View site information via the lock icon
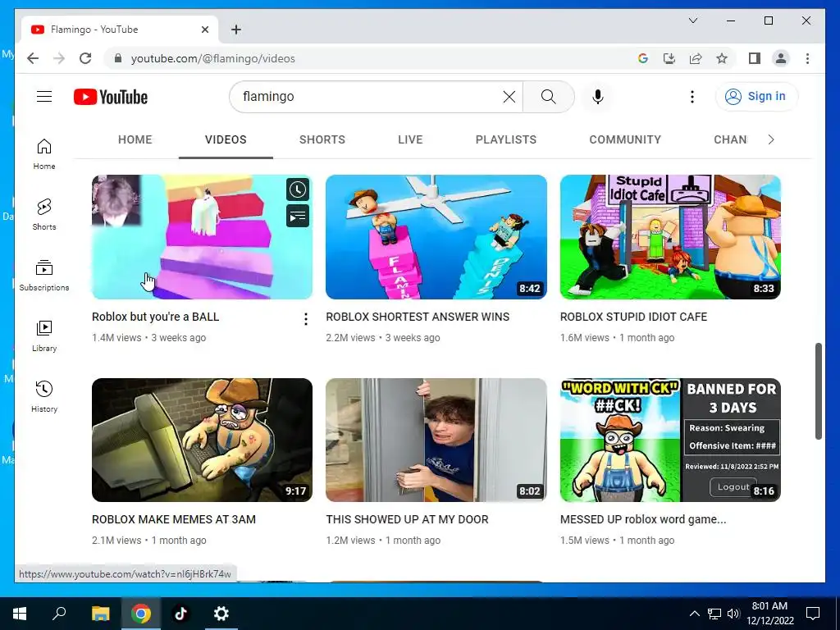Screen dimensions: 840x630 pos(118,58)
